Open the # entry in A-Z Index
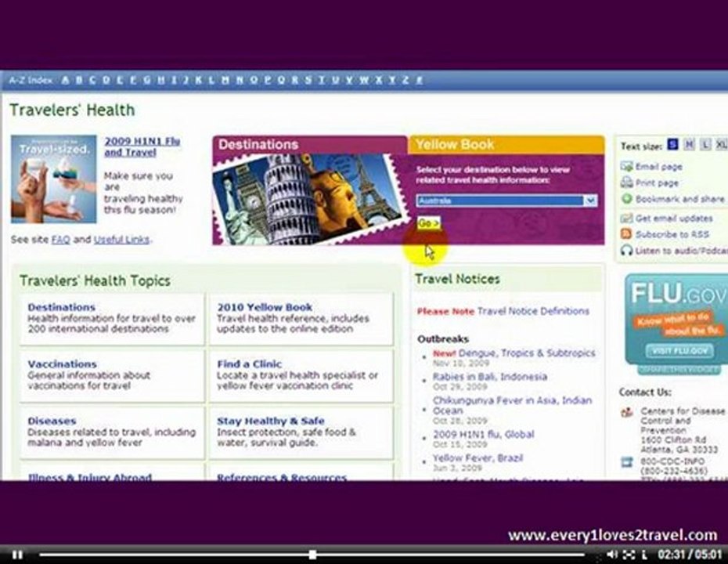The width and height of the screenshot is (728, 564). click(419, 80)
